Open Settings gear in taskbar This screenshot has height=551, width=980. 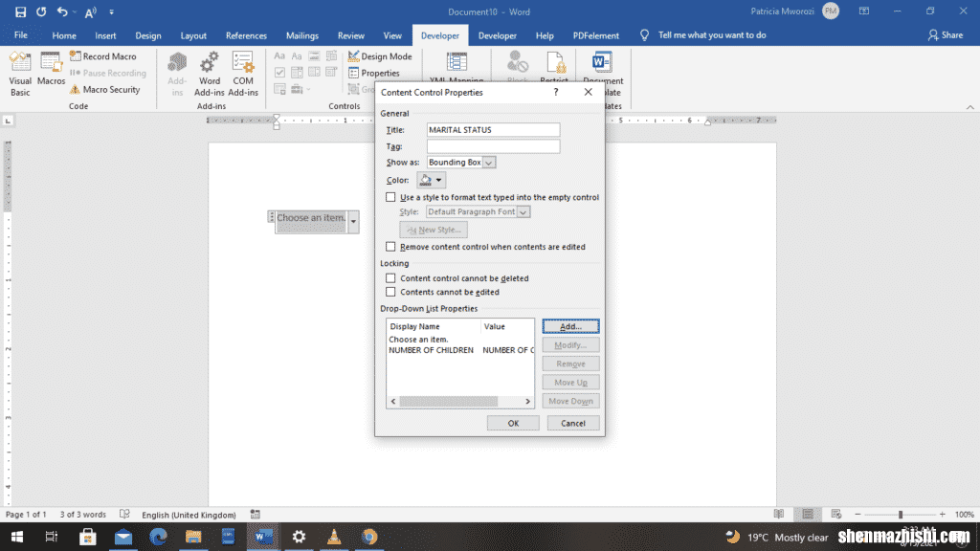click(299, 537)
